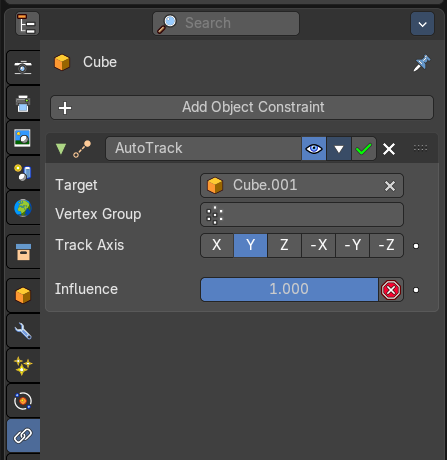Image resolution: width=447 pixels, height=460 pixels.
Task: Toggle AutoTrack constraint visibility eye
Action: pos(314,148)
